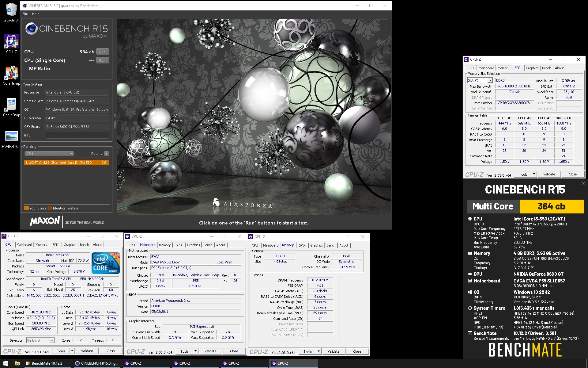Open the HWBOT desktop image icon

coord(11,139)
